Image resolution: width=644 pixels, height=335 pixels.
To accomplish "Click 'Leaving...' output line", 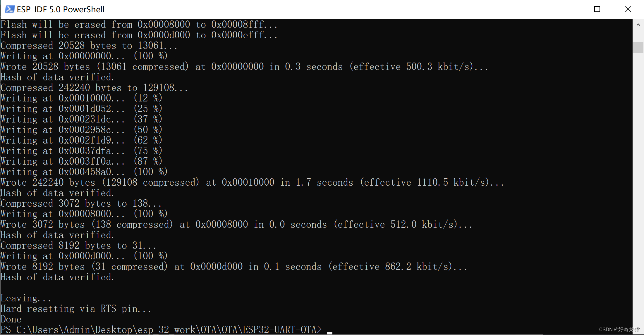I will click(26, 298).
